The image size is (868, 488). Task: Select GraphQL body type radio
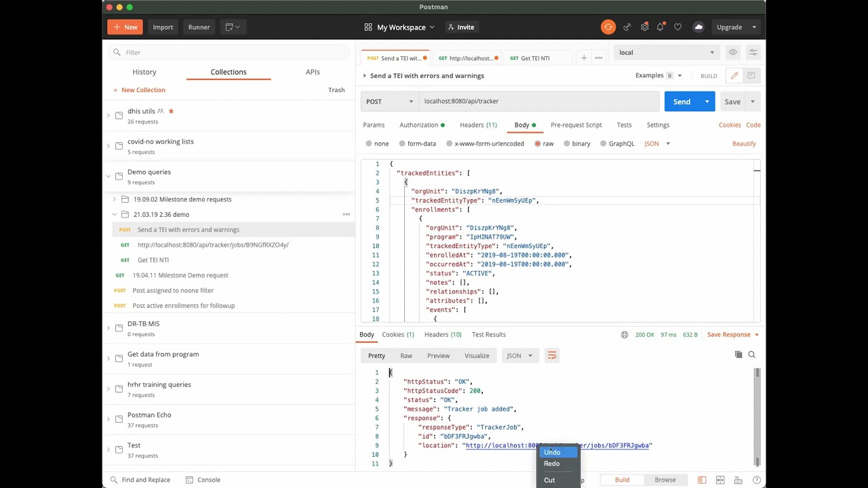point(603,144)
